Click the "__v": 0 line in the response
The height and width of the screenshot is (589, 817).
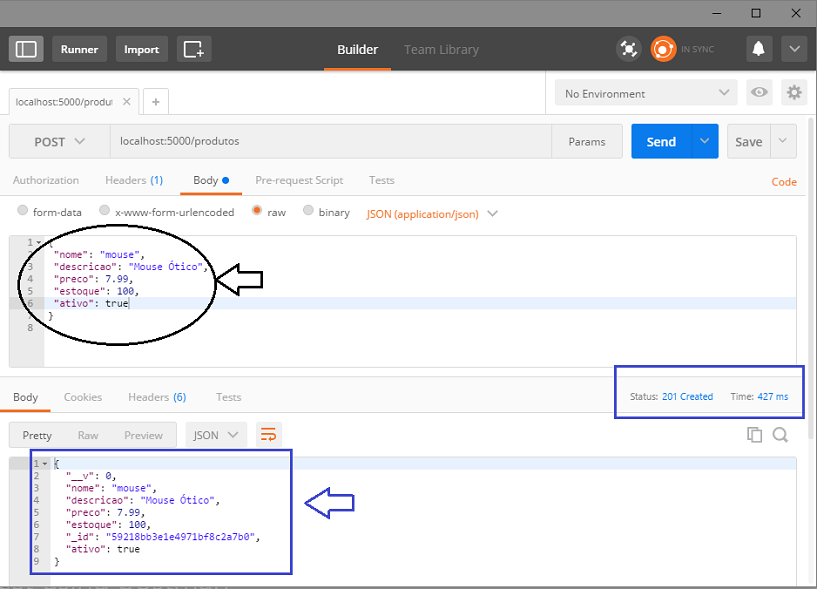pos(91,476)
